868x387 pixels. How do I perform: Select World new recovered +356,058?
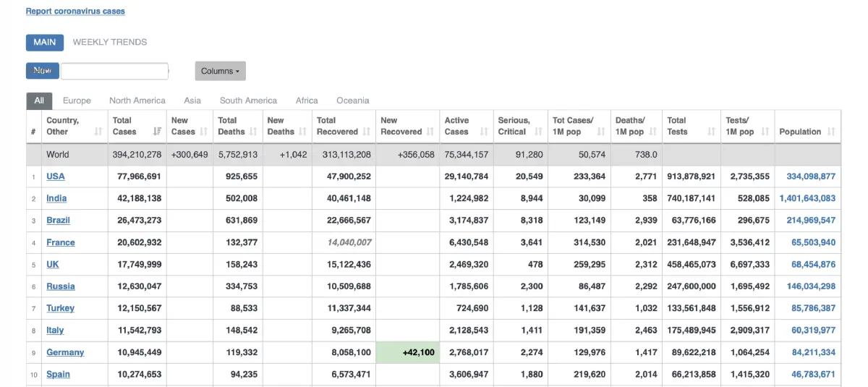click(x=416, y=154)
